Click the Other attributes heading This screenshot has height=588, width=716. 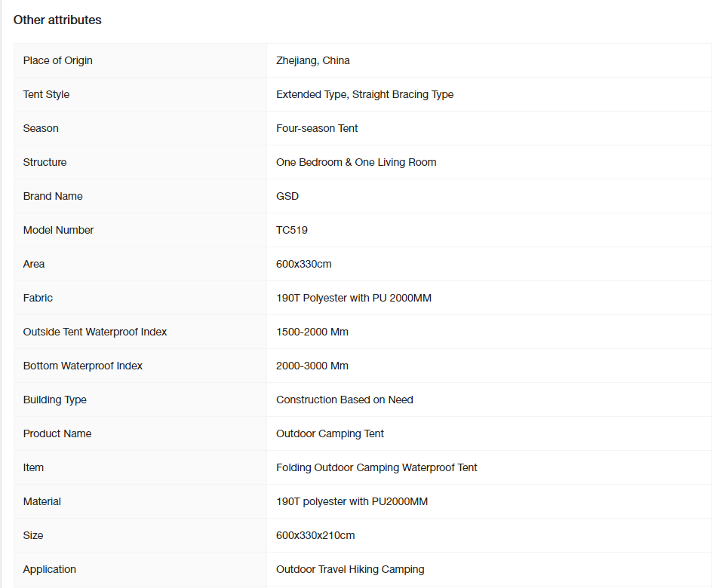(x=57, y=20)
